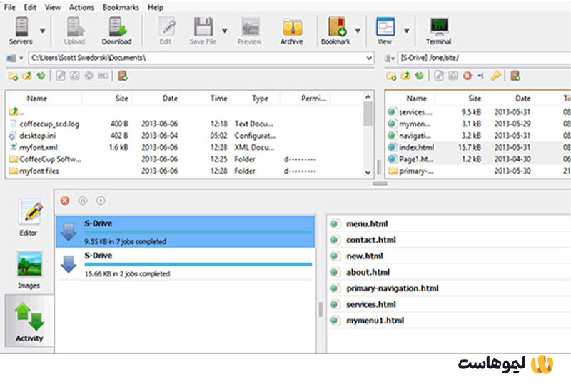
Task: Click remote pane up-folder icon
Action: pyautogui.click(x=405, y=76)
